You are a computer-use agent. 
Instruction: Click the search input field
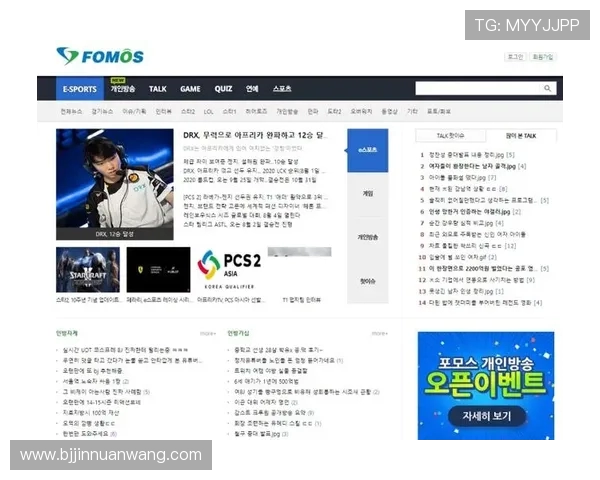point(478,89)
